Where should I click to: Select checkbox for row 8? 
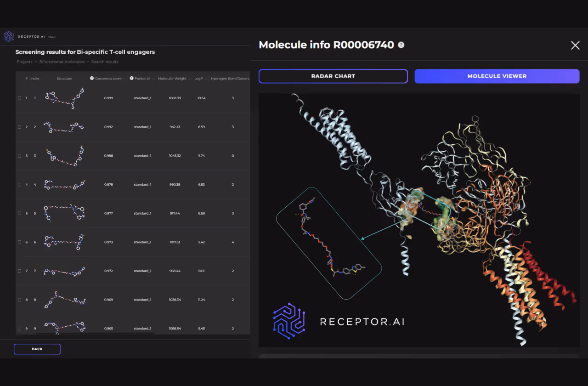tap(19, 300)
